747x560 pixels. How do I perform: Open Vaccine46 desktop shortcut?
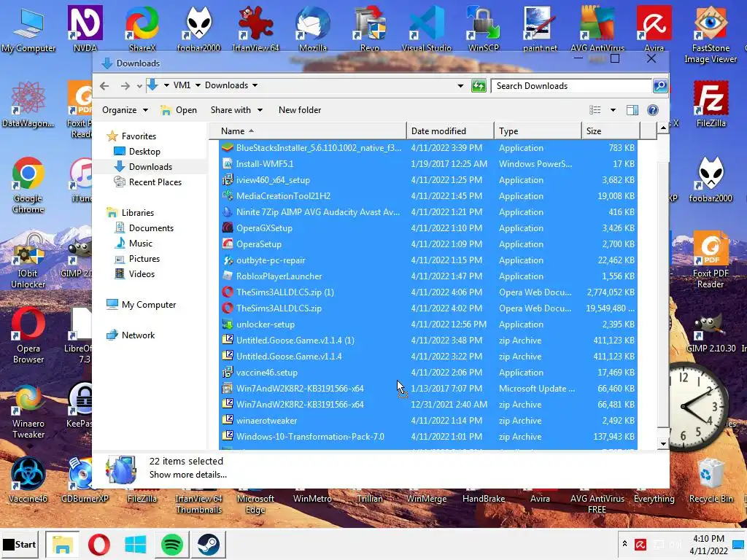coord(28,480)
